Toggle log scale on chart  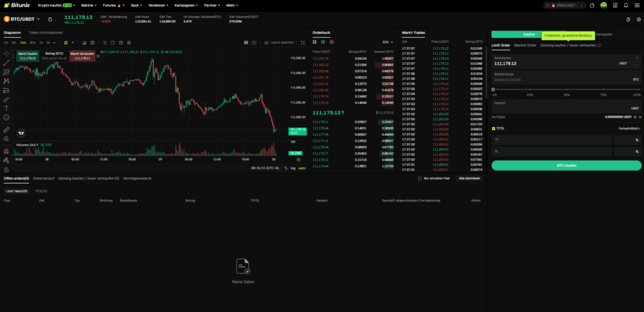(x=293, y=168)
